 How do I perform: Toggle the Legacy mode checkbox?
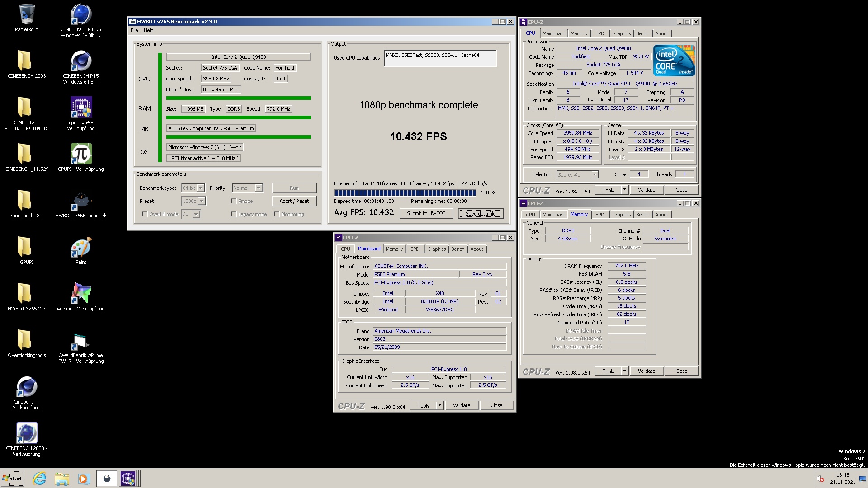tap(234, 214)
